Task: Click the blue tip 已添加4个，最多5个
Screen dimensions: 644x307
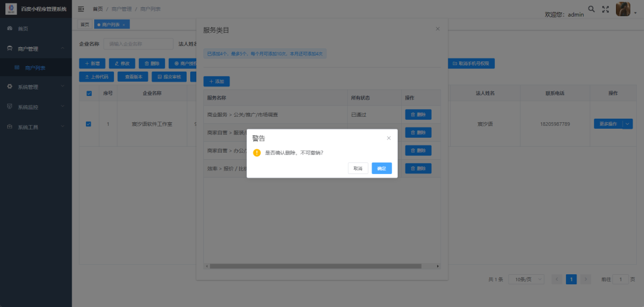Action: click(265, 54)
